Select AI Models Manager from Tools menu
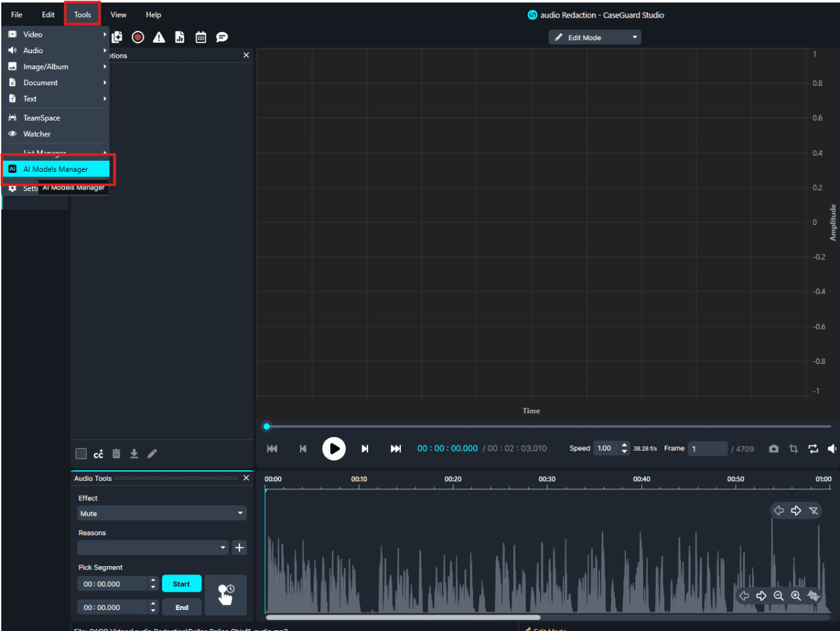 click(56, 169)
